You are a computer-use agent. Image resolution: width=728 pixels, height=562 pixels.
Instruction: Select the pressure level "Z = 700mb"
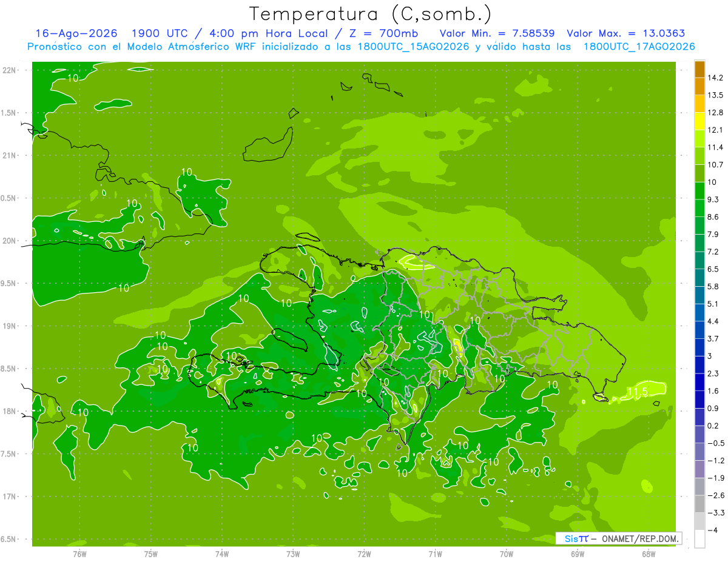point(383,34)
